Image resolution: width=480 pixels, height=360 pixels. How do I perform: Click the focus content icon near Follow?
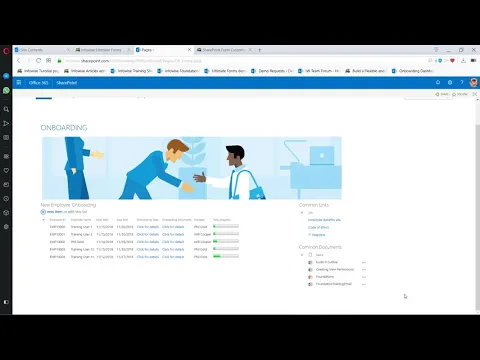475,94
